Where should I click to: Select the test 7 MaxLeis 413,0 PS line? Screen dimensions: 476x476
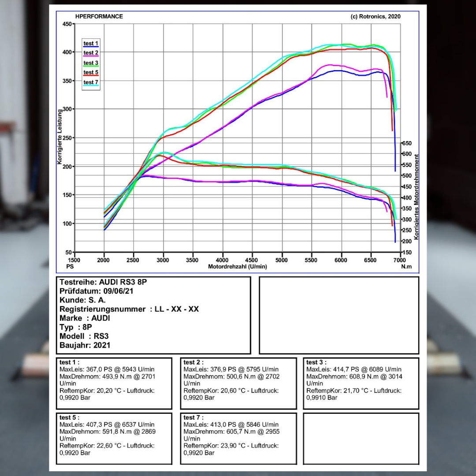tap(231, 424)
